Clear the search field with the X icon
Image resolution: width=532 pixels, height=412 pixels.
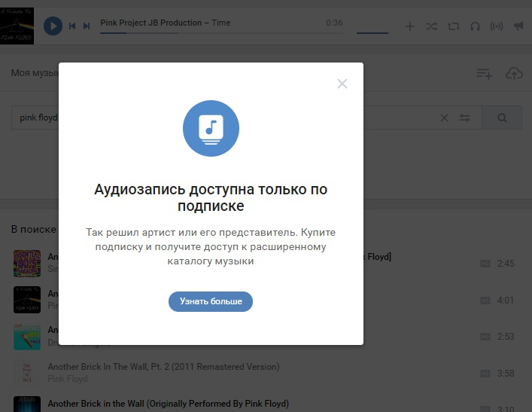(x=444, y=117)
